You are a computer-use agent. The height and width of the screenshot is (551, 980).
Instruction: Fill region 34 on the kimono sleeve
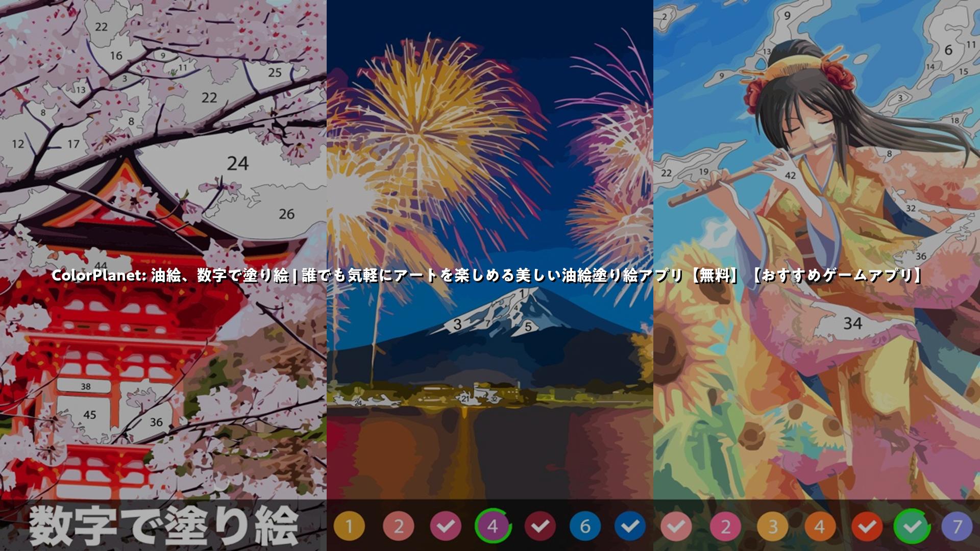pos(853,323)
